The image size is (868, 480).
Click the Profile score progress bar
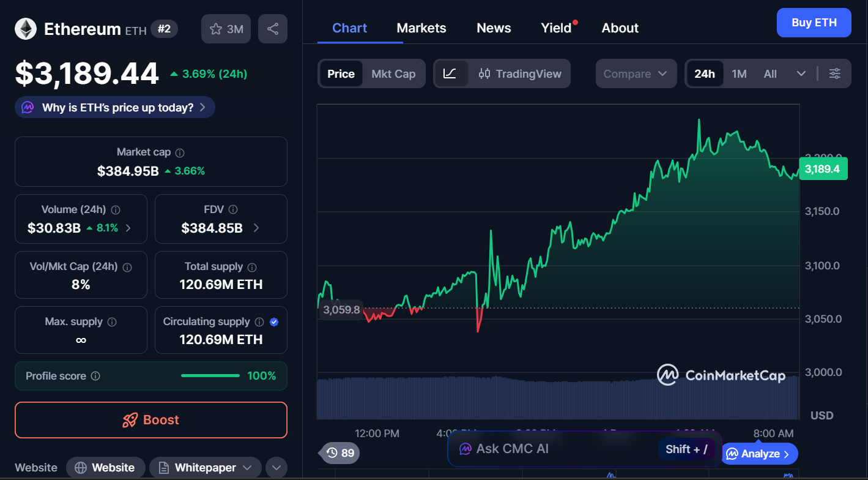[x=210, y=376]
